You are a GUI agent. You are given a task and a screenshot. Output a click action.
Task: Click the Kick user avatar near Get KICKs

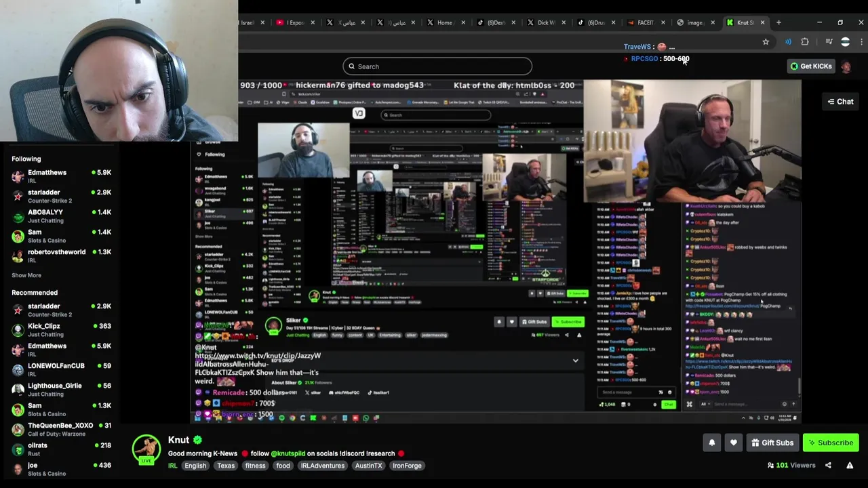(x=846, y=66)
